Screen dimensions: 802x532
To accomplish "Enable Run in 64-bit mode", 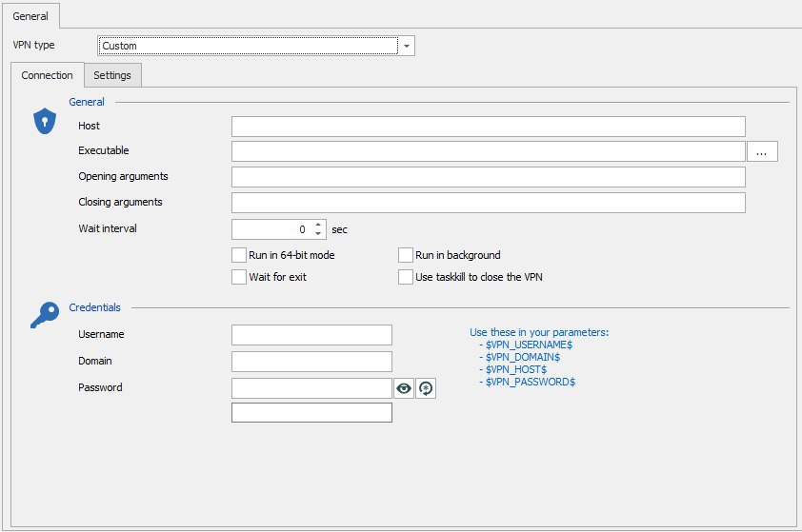I will pos(239,255).
